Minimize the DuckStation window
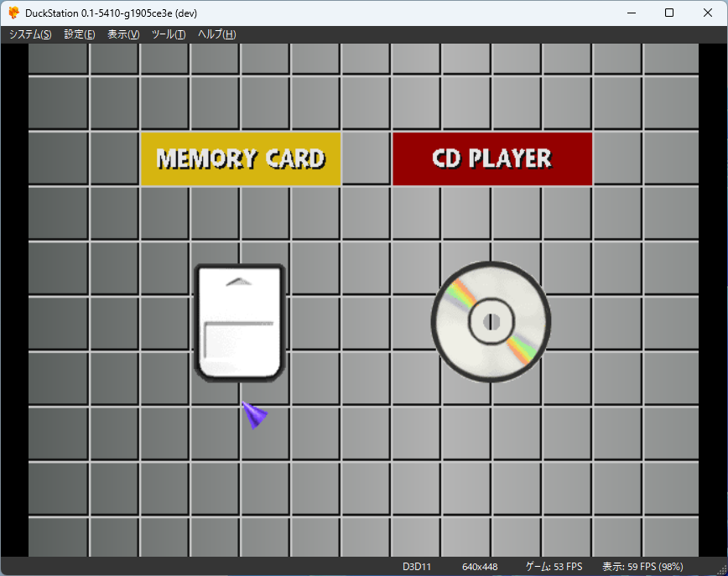 tap(632, 13)
